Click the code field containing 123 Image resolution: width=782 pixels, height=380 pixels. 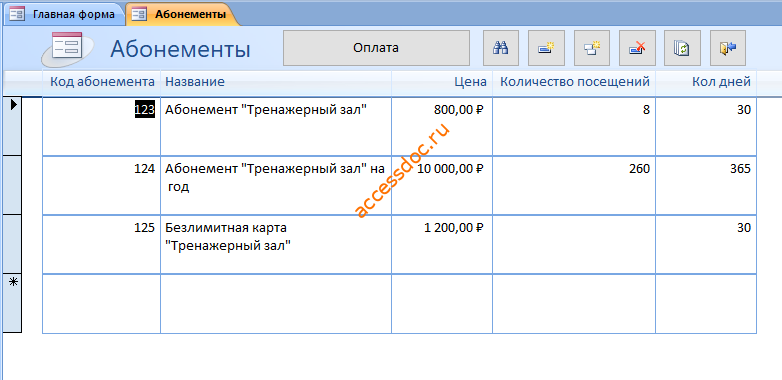point(102,127)
